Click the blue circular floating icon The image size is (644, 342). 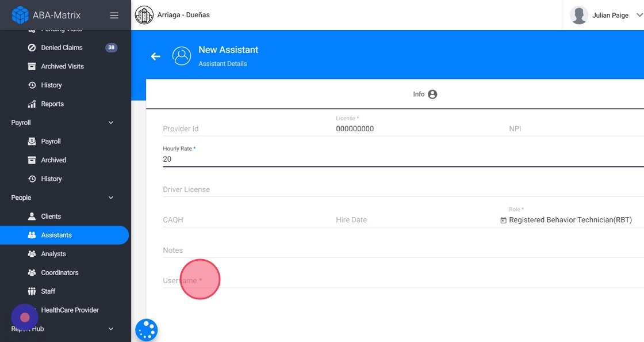pyautogui.click(x=147, y=330)
